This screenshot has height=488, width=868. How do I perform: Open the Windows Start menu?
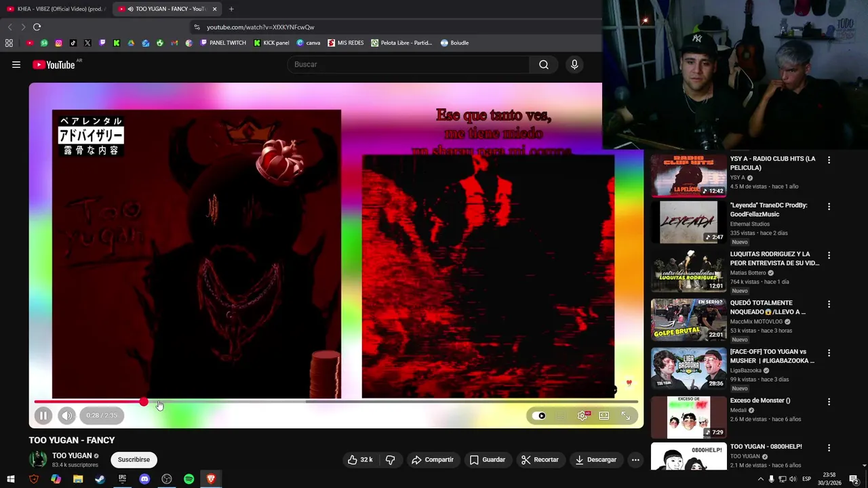click(11, 479)
